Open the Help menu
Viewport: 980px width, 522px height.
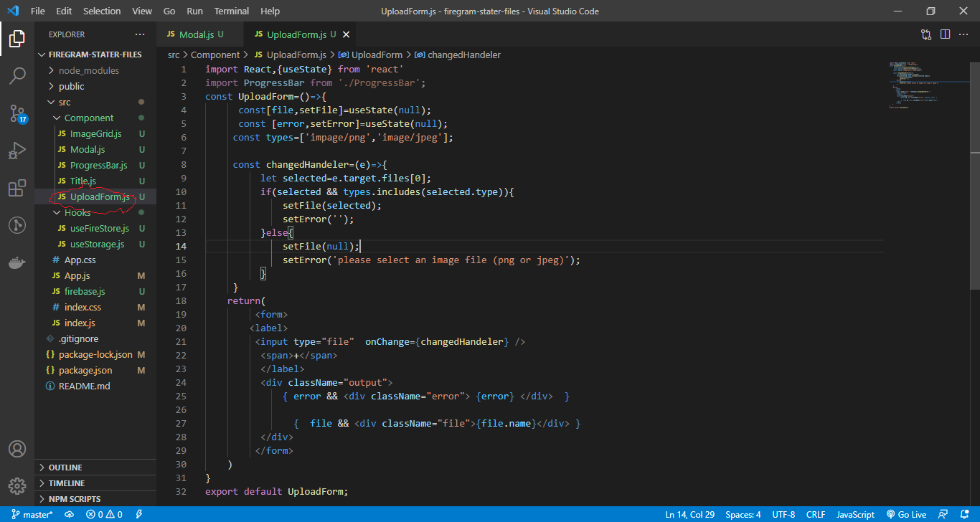point(270,11)
